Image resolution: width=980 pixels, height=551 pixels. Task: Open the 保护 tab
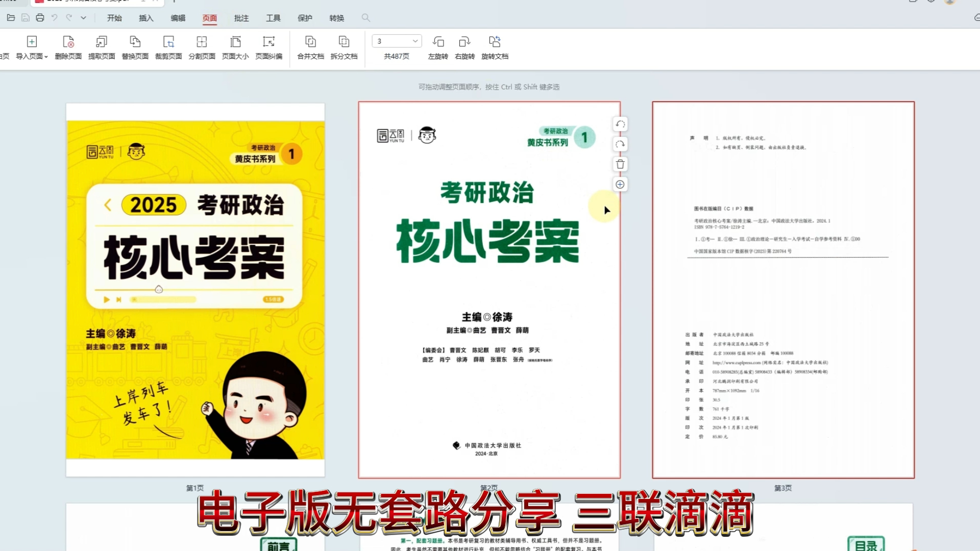click(305, 18)
